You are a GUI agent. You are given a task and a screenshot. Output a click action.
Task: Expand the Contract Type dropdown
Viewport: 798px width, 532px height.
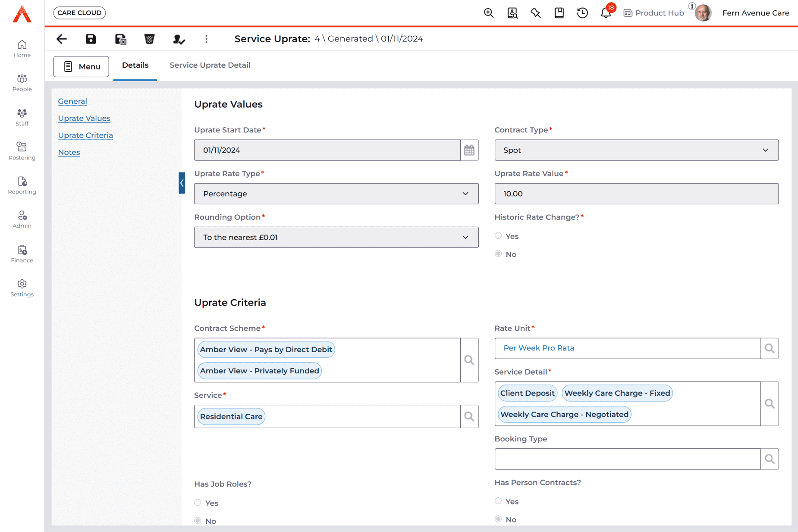pyautogui.click(x=636, y=150)
